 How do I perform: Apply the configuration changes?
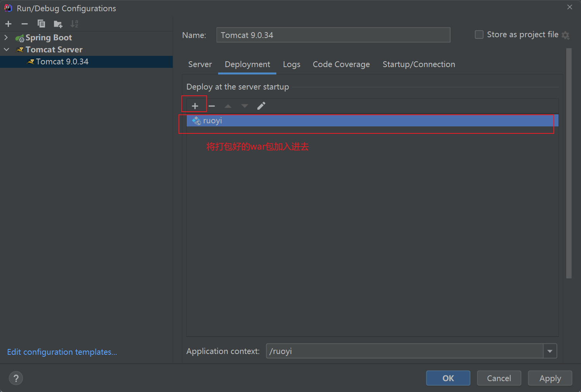pyautogui.click(x=550, y=378)
